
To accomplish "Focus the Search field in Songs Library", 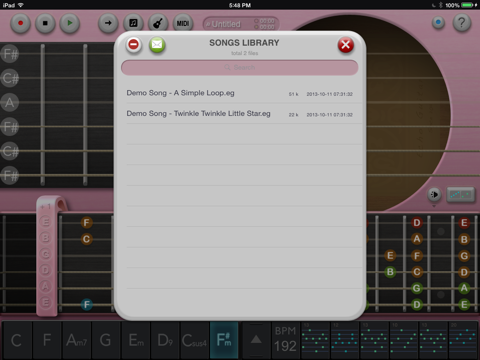I will click(x=240, y=68).
